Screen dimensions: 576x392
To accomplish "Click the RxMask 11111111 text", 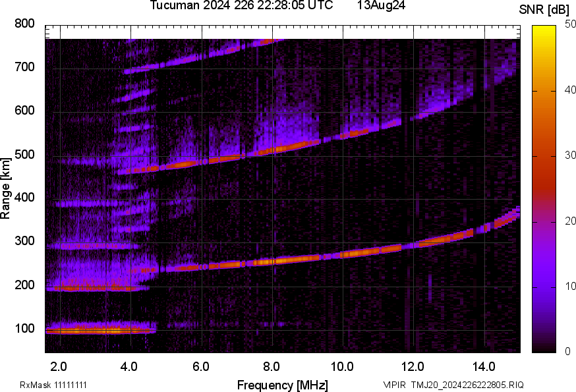I will [x=53, y=385].
